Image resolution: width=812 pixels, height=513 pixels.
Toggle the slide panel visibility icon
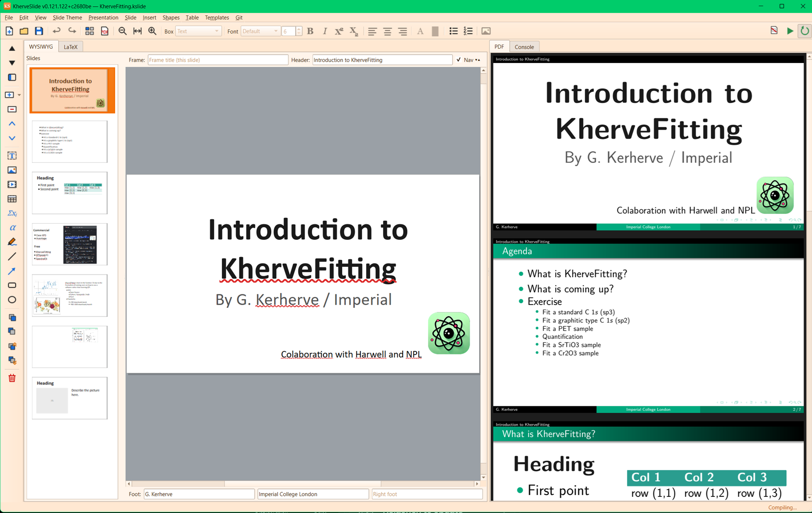click(12, 77)
